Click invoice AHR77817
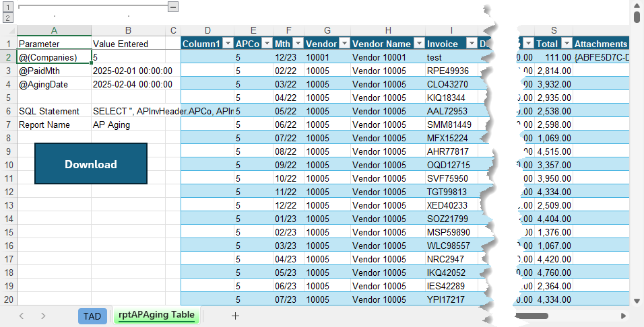 pyautogui.click(x=452, y=151)
